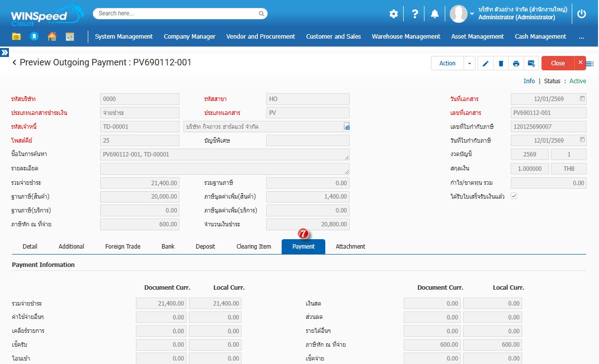Go back using the back arrow
599x364 pixels.
coord(14,63)
